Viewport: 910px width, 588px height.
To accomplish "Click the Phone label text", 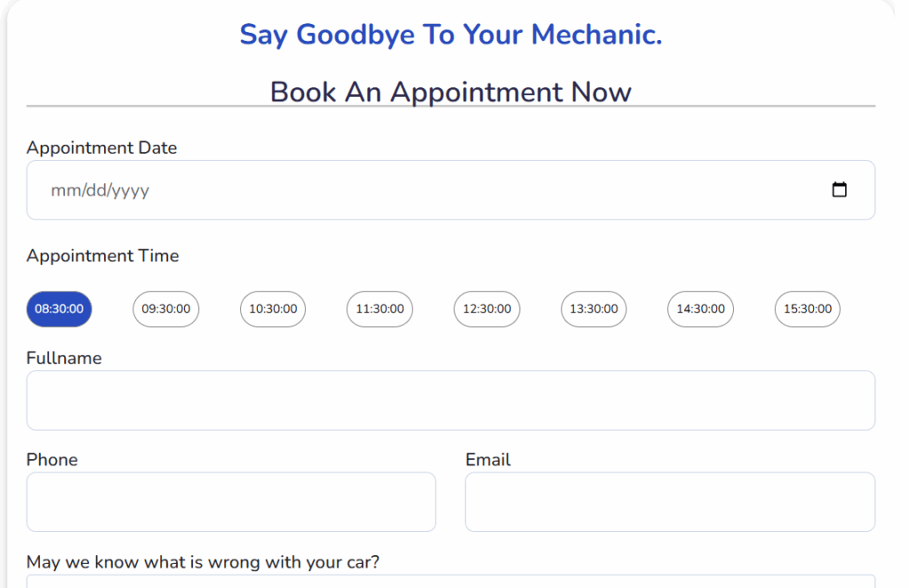I will pos(52,459).
